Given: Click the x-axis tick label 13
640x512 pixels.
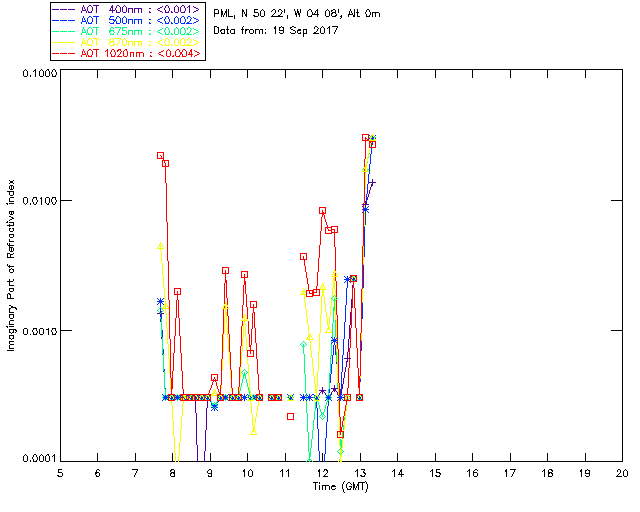Looking at the screenshot, I should [x=360, y=473].
